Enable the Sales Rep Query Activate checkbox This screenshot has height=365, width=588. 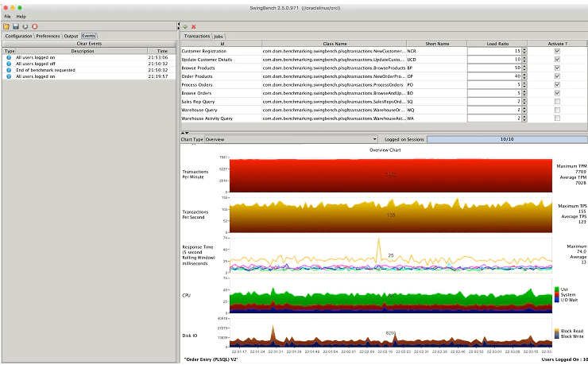557,102
